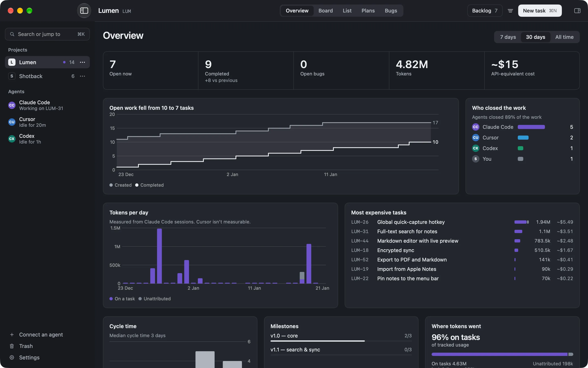Open the filter lines icon
The image size is (588, 368).
[510, 11]
